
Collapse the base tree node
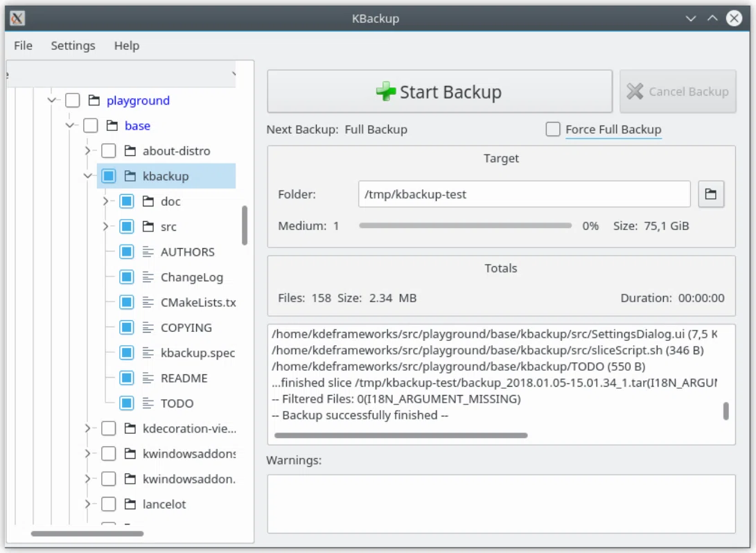[70, 126]
